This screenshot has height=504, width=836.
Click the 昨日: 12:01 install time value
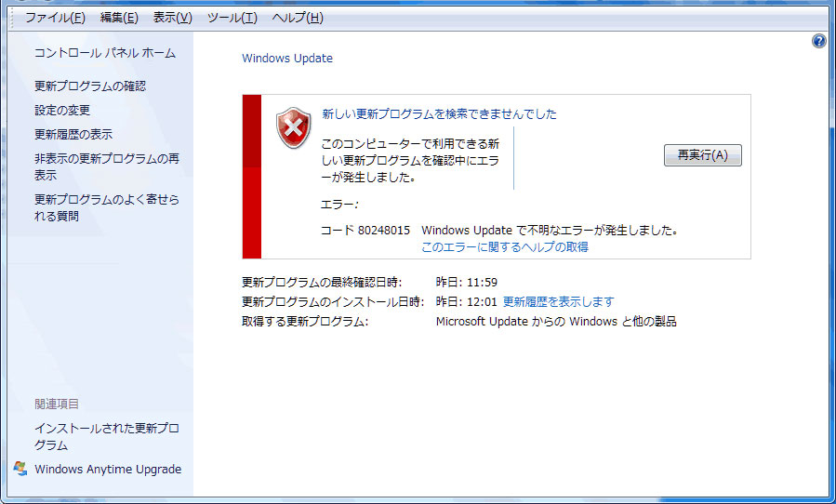click(x=467, y=302)
